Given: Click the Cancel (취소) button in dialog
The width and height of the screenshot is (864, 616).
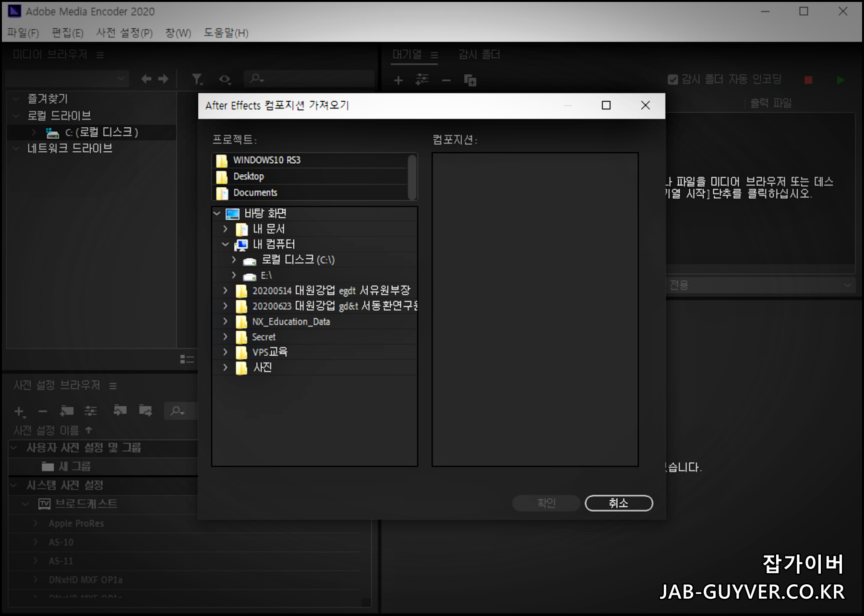Looking at the screenshot, I should pyautogui.click(x=619, y=503).
